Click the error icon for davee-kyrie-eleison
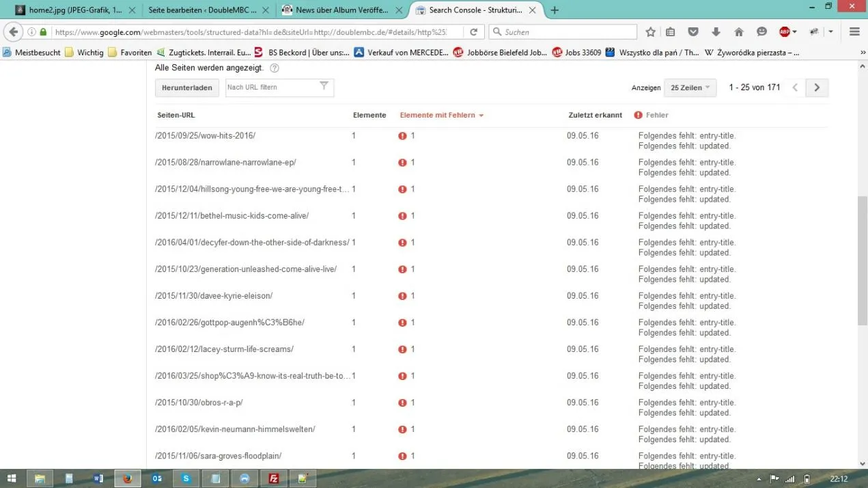This screenshot has width=868, height=488. pos(402,296)
